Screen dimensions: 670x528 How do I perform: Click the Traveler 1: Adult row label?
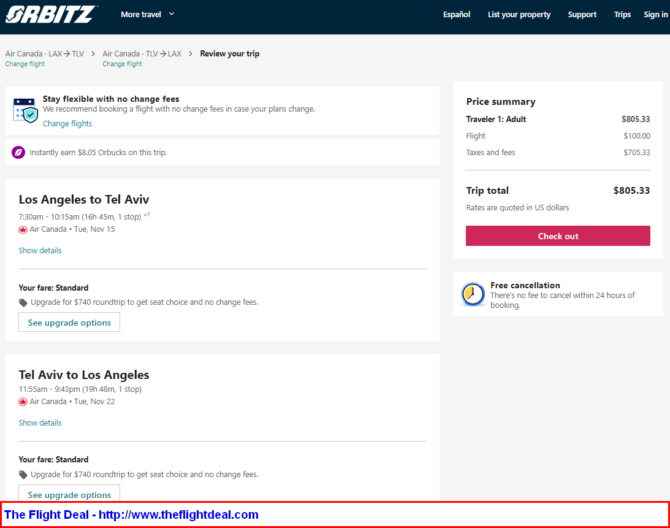[496, 119]
